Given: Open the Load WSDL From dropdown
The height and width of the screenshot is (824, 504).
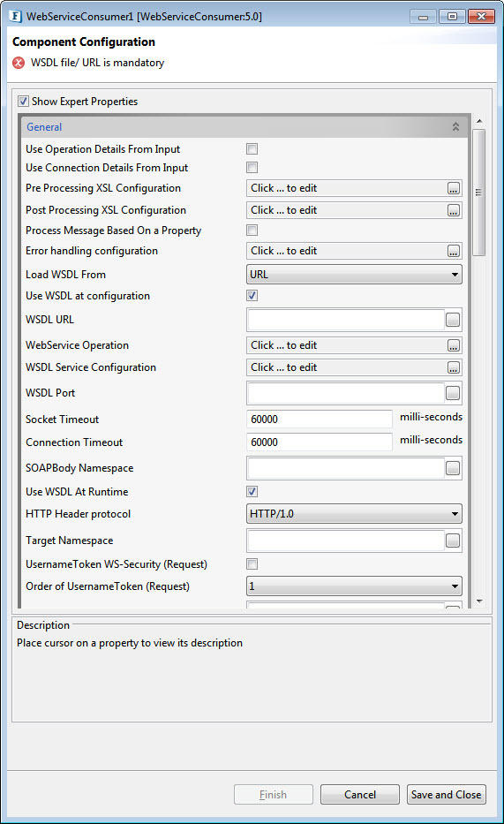Looking at the screenshot, I should (x=354, y=275).
